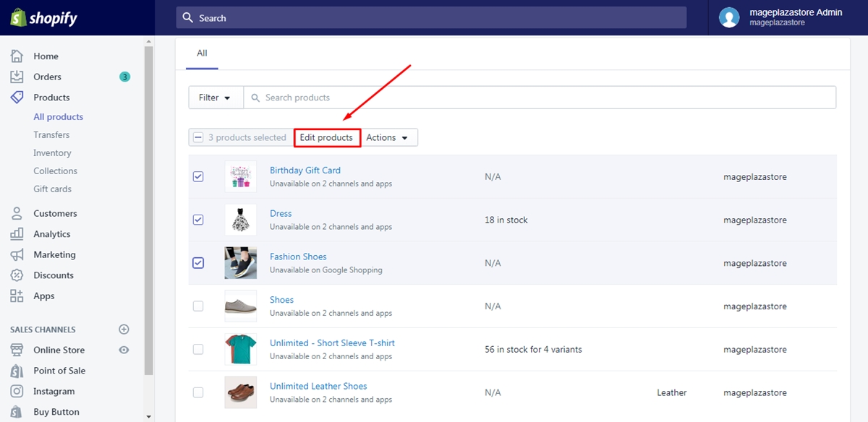View the online store via eye icon

click(x=124, y=350)
